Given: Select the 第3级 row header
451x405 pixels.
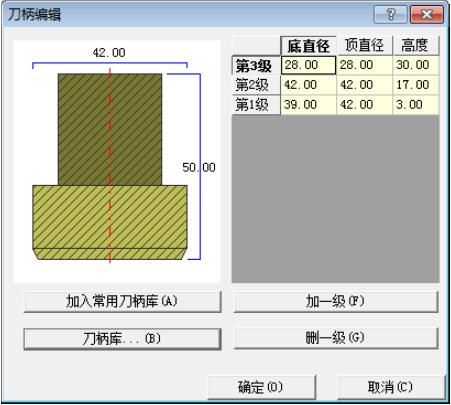Looking at the screenshot, I should (x=256, y=65).
